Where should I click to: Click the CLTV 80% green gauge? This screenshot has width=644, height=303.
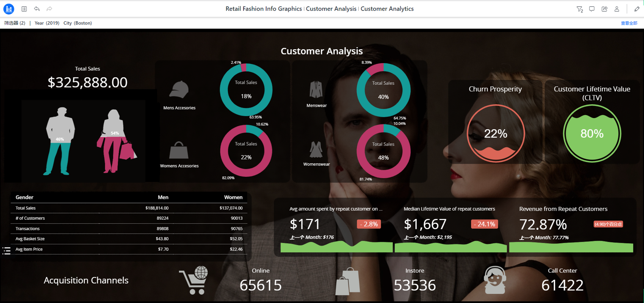coord(592,134)
